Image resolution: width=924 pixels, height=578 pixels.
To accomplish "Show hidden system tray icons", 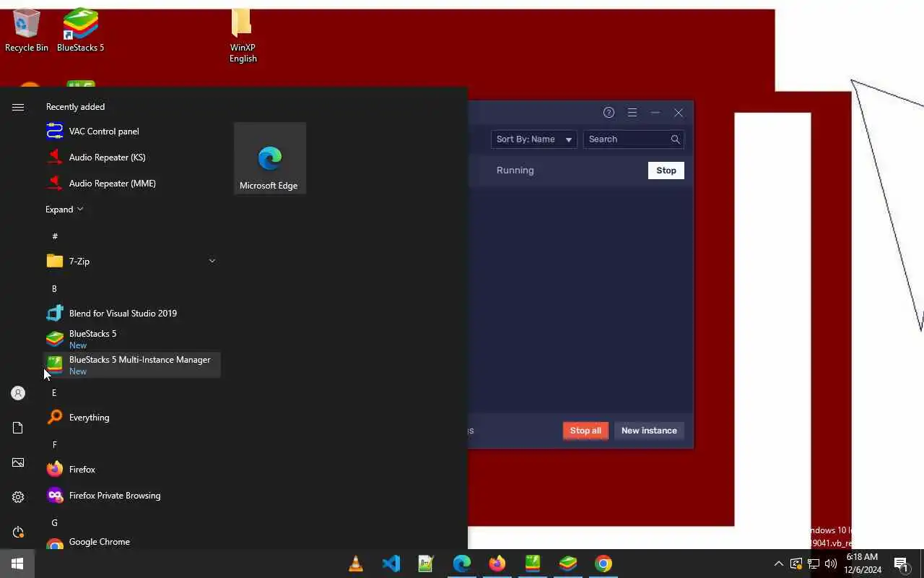I will (778, 564).
